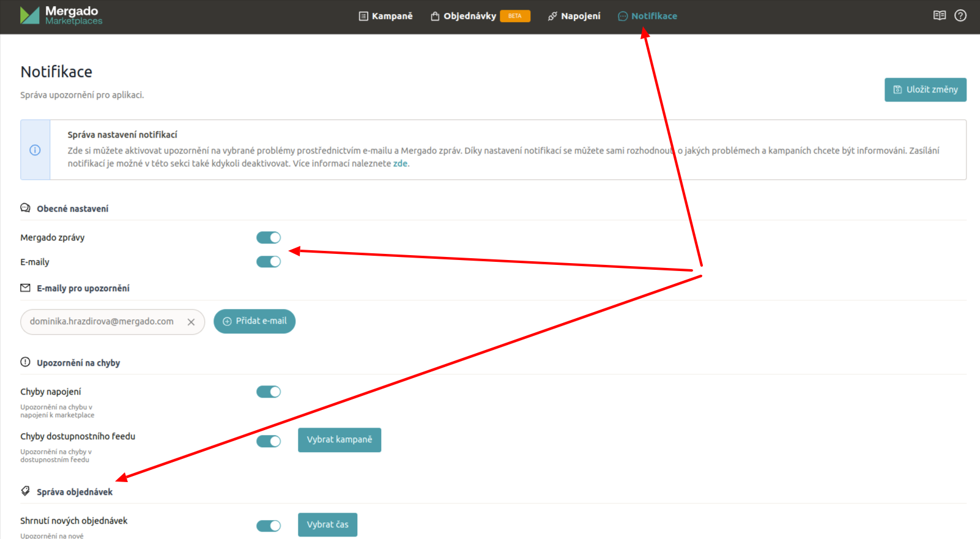Click the Správa objednávek tag icon
The height and width of the screenshot is (539, 980).
coord(25,491)
